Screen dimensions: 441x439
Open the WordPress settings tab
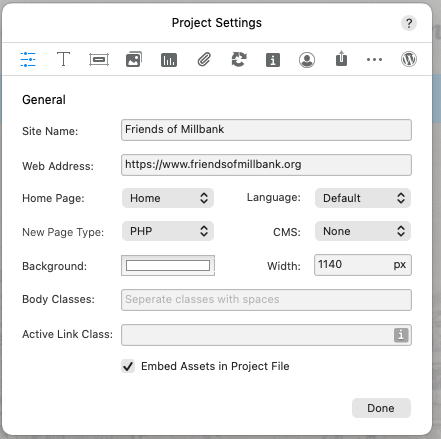click(409, 59)
